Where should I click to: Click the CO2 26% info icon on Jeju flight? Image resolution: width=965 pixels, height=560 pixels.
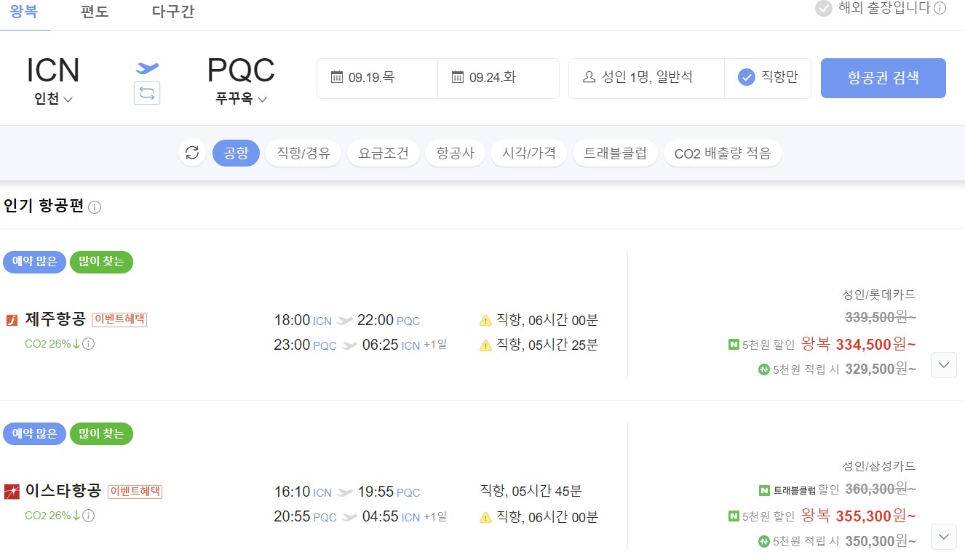click(x=87, y=344)
